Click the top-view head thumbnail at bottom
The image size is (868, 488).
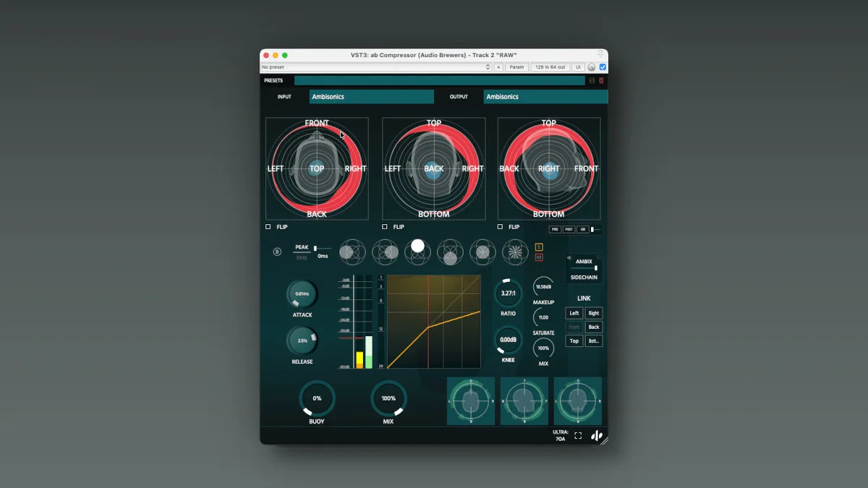click(x=471, y=401)
